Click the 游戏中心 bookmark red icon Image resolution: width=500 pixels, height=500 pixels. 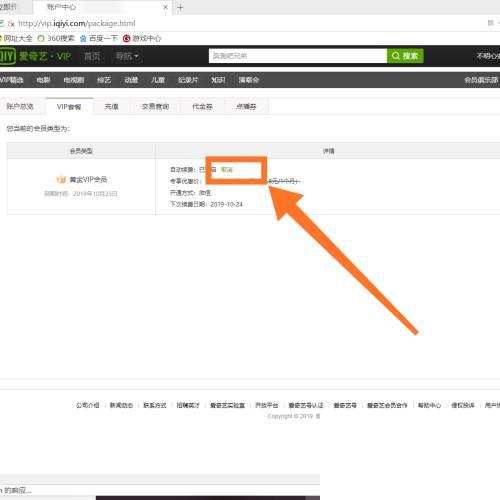126,39
